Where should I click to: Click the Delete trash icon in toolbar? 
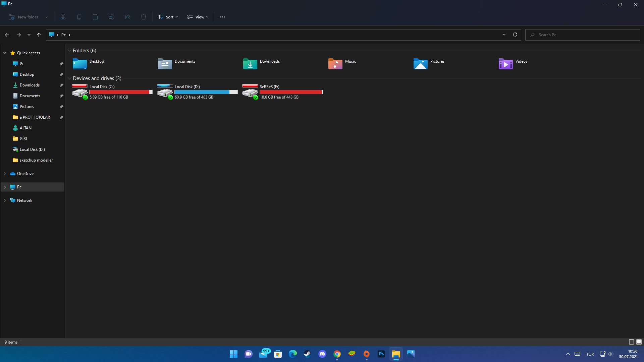(144, 17)
